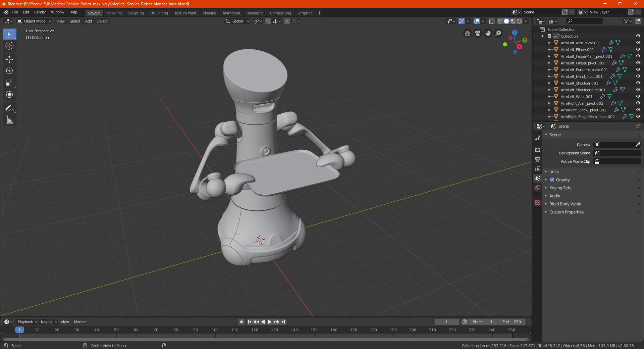Viewport: 644px width, 349px height.
Task: Switch to the Sculpting workspace tab
Action: point(136,13)
